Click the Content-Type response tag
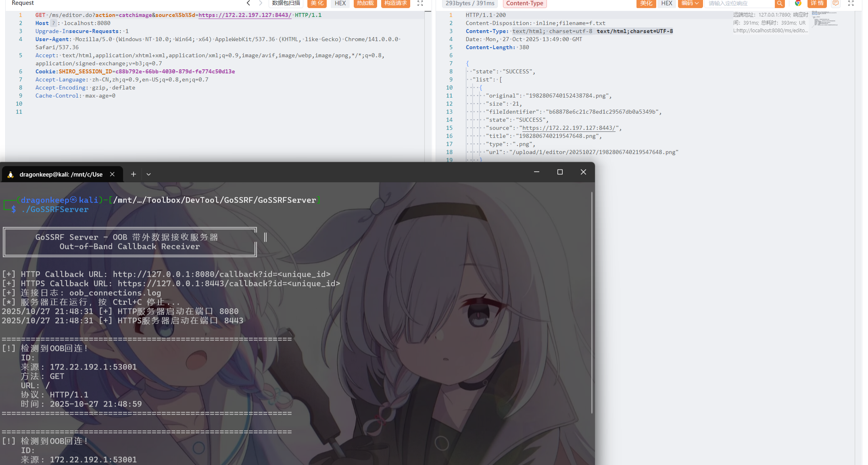Image resolution: width=868 pixels, height=465 pixels. (x=524, y=3)
